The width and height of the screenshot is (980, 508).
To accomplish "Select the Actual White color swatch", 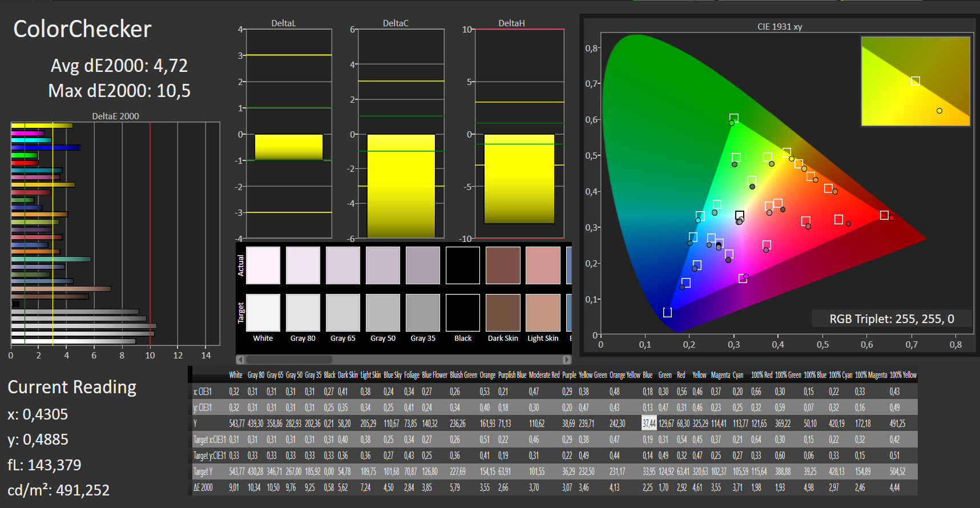I will click(263, 265).
